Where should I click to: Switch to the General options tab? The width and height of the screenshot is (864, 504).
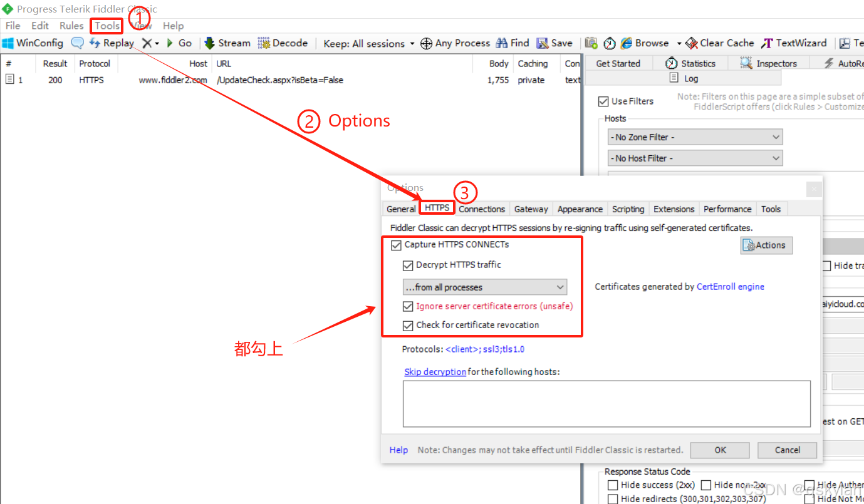point(401,209)
